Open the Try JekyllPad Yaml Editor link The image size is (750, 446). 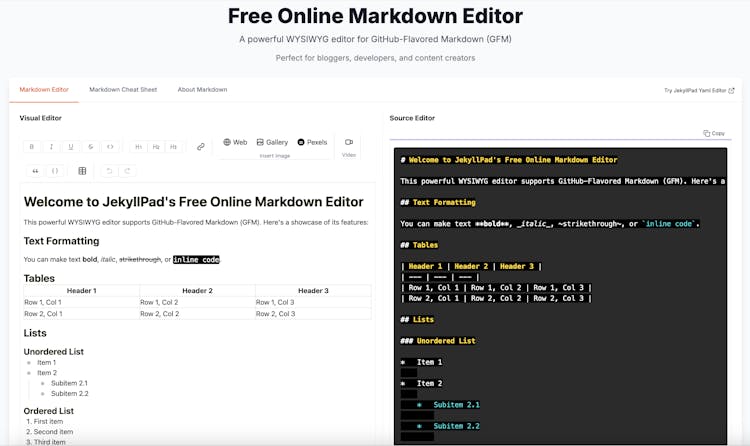(x=699, y=90)
